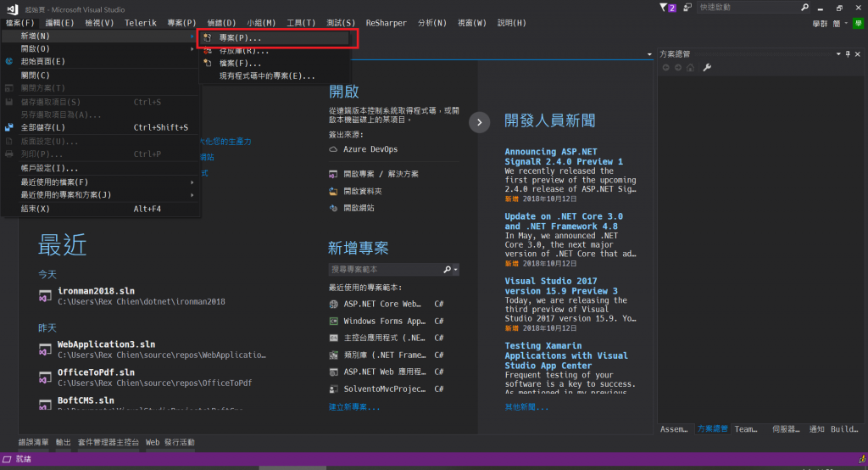Image resolution: width=868 pixels, height=470 pixels.
Task: Click the 搜尋專案範本 search field
Action: pyautogui.click(x=385, y=270)
